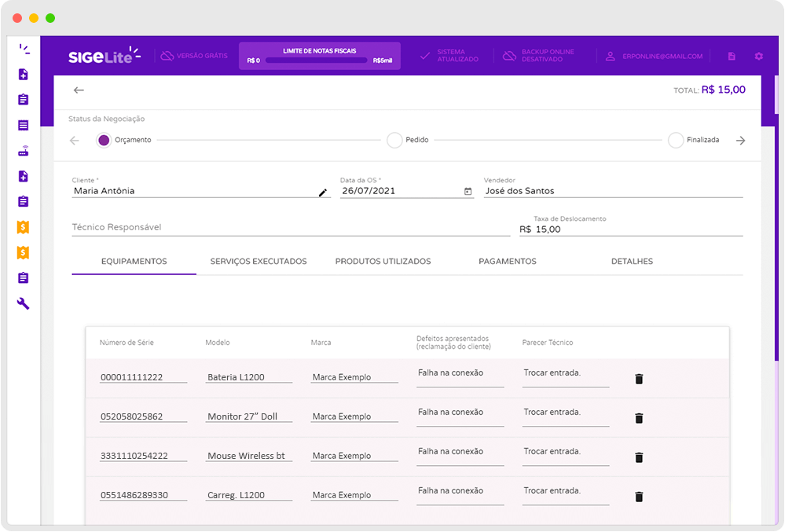Open the settings gear in top bar
785x532 pixels.
click(x=758, y=57)
